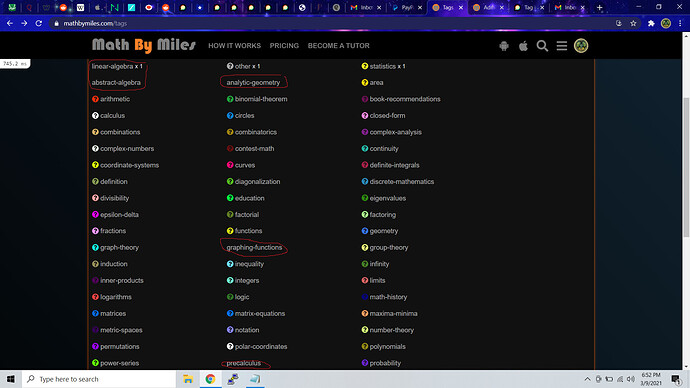
Task: Open the metric-spaces tag
Action: (x=121, y=330)
